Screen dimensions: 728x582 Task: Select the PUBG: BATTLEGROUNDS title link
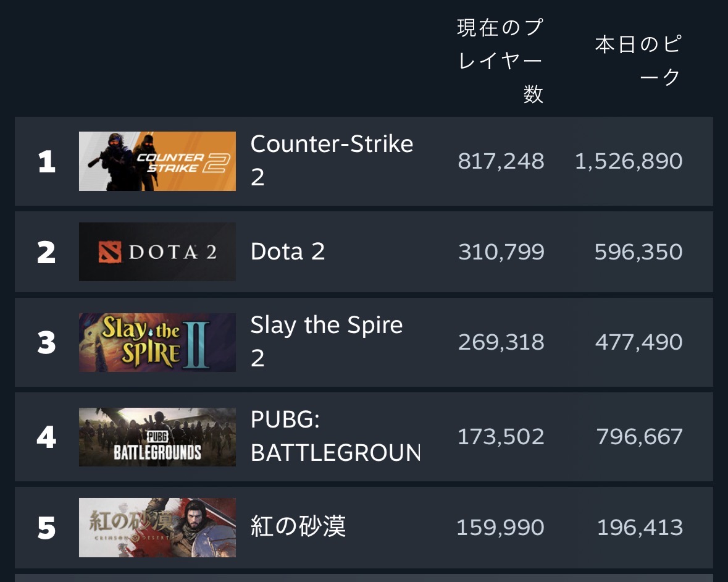click(335, 437)
